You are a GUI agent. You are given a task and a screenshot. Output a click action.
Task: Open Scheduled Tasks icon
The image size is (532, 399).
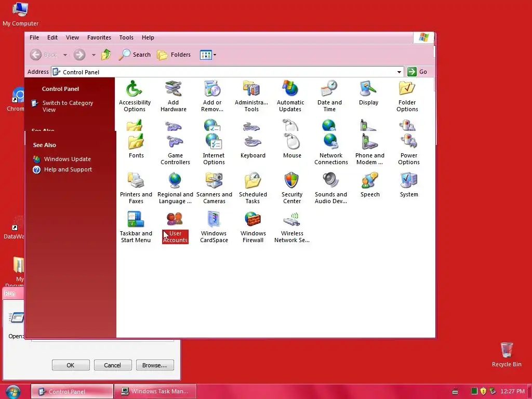253,188
